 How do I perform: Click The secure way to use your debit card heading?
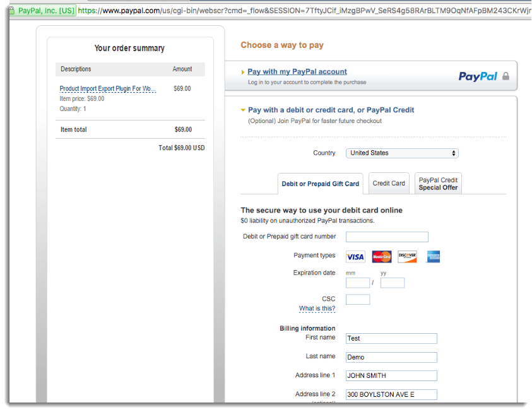coord(322,210)
